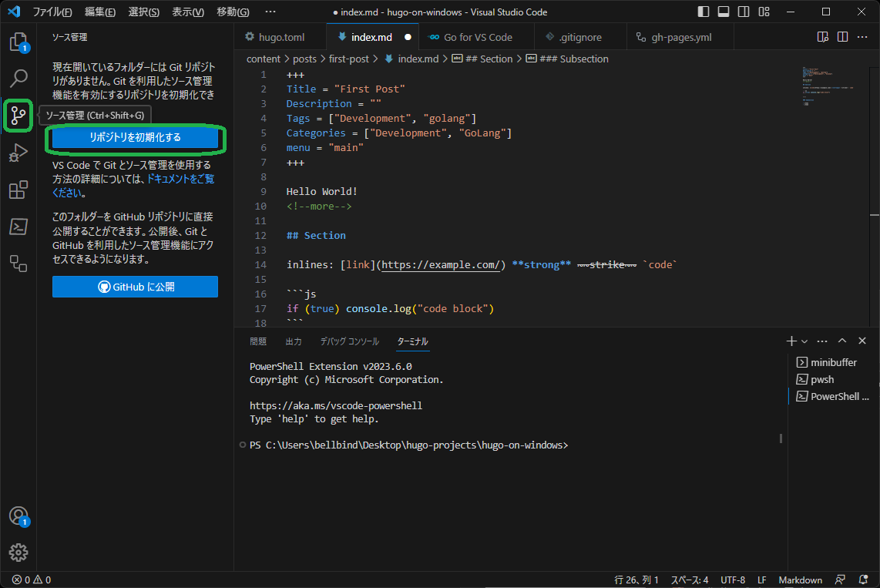The width and height of the screenshot is (880, 588).
Task: Click リポジトリを初期化する button
Action: [136, 137]
